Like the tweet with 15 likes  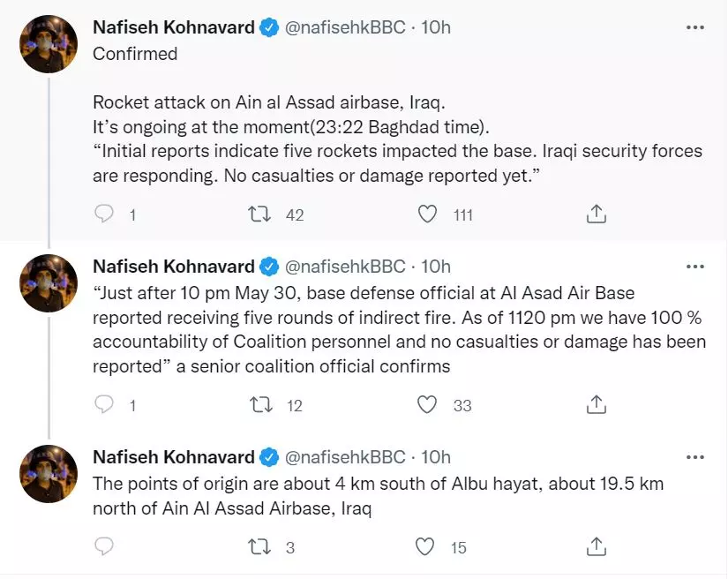(x=427, y=547)
